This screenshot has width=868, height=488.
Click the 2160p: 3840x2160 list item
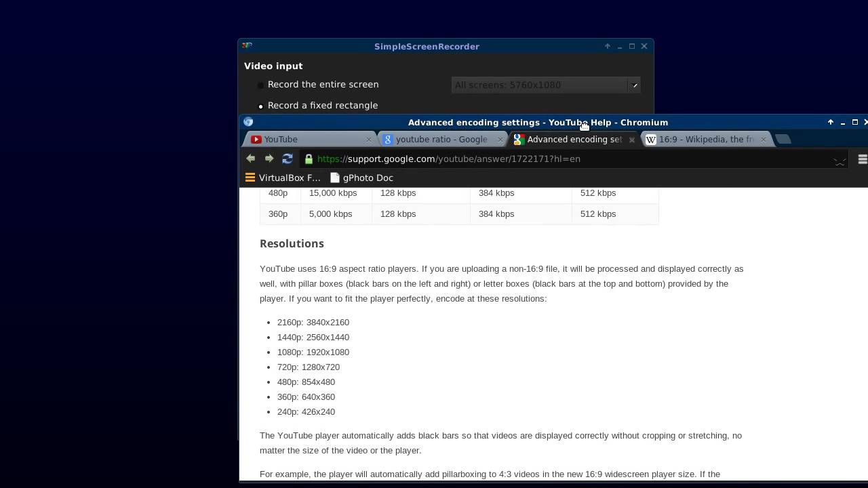(313, 322)
